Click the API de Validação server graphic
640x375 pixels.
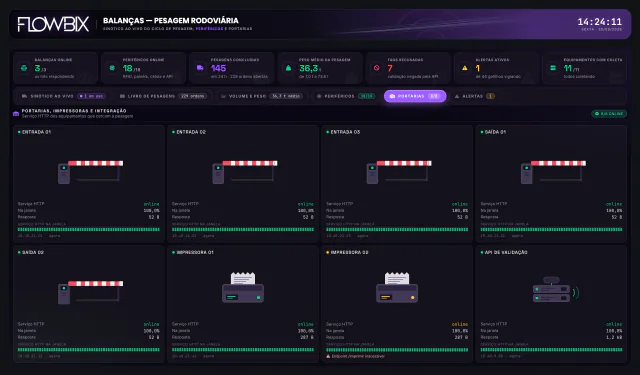point(556,290)
